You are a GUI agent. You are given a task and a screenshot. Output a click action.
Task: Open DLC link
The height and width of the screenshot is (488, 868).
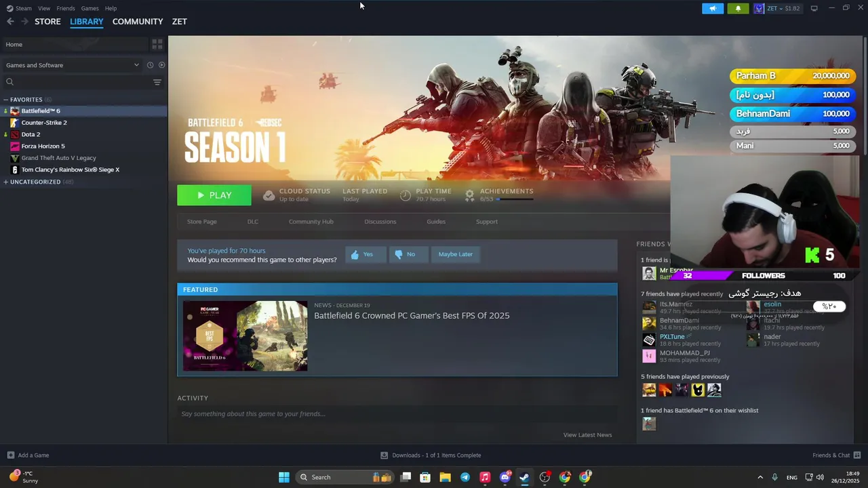pyautogui.click(x=253, y=222)
